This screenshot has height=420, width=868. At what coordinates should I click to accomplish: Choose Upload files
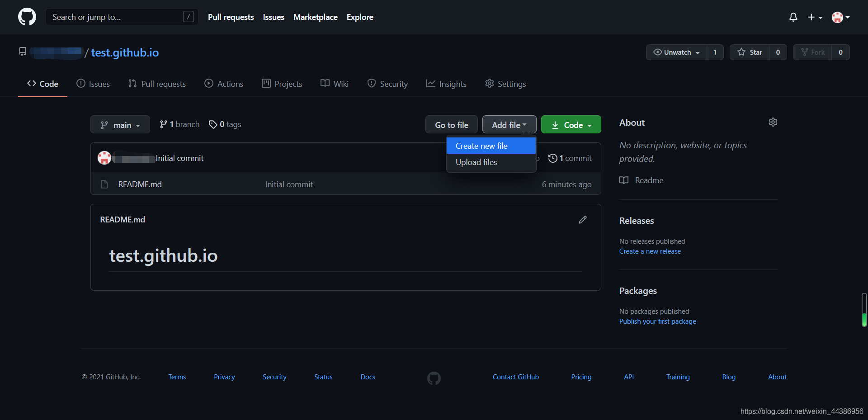coord(491,162)
